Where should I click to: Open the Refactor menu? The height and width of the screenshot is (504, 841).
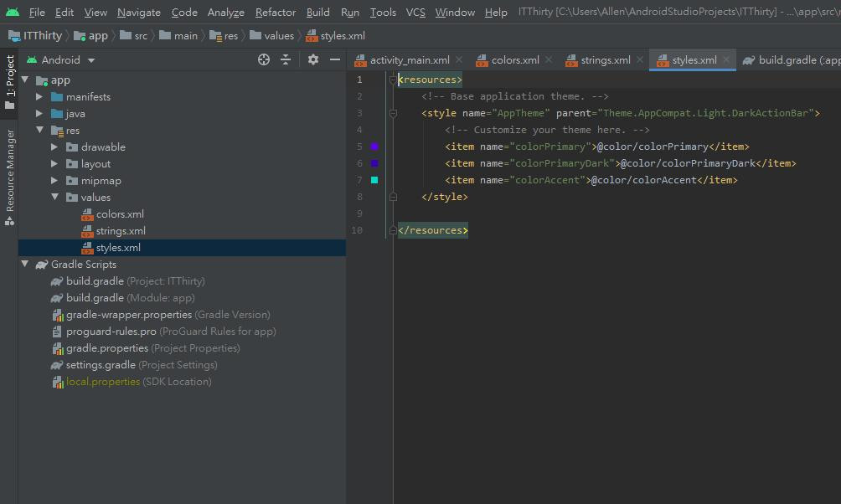click(276, 12)
